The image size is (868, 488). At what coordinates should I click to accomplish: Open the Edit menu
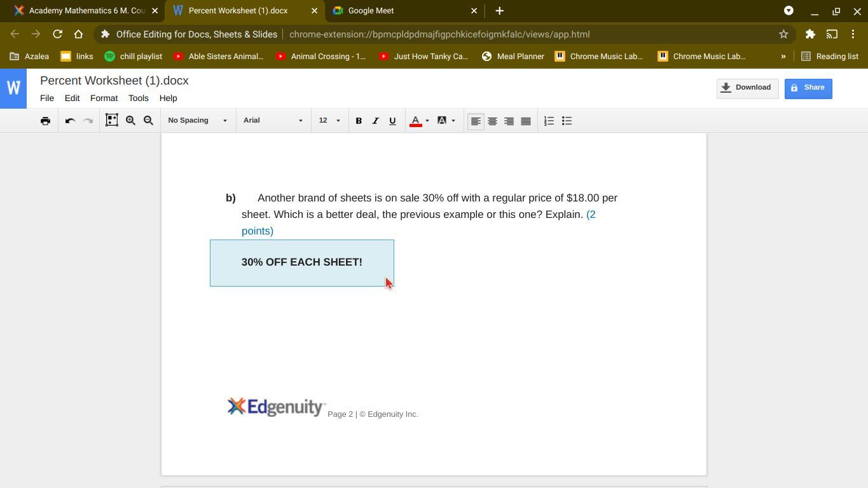pyautogui.click(x=72, y=98)
